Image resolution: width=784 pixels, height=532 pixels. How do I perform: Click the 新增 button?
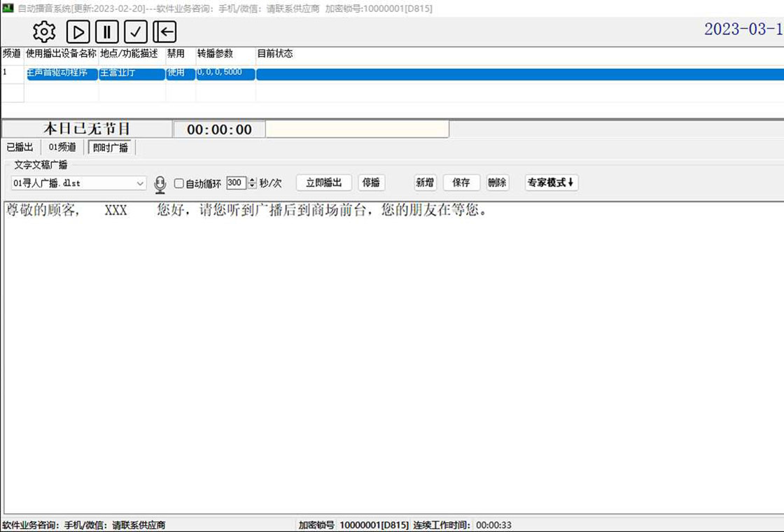coord(425,183)
